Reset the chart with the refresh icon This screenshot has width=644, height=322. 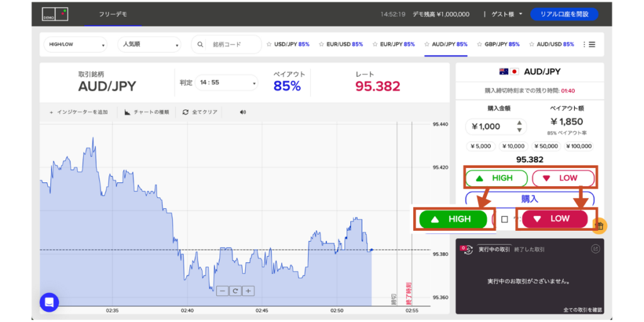(235, 291)
